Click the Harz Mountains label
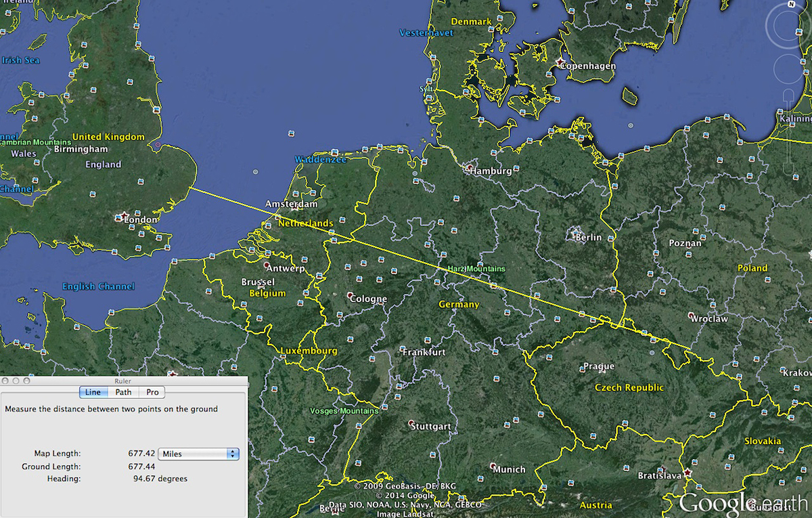 [x=476, y=269]
